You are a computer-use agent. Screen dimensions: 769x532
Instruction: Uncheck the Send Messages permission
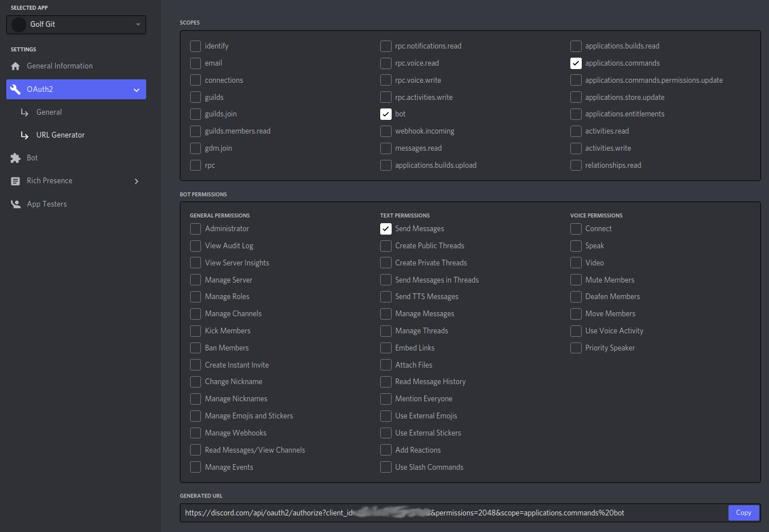386,229
